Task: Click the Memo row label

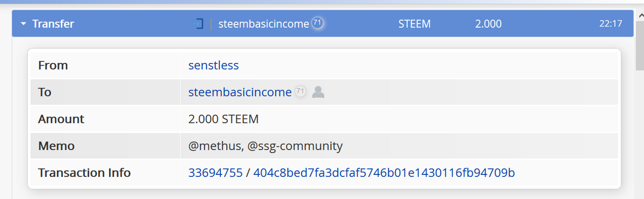Action: [56, 146]
